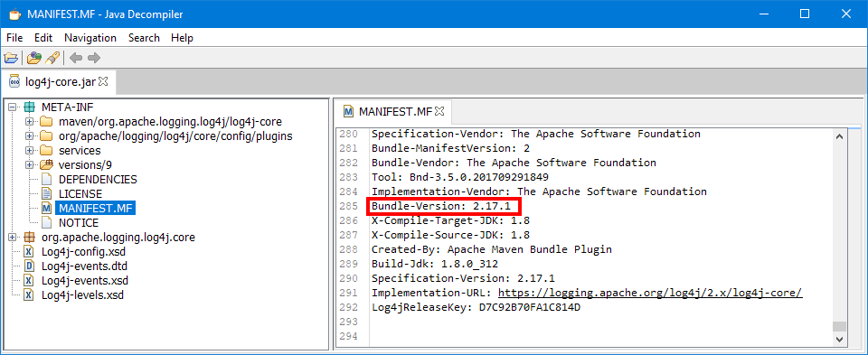Image resolution: width=868 pixels, height=355 pixels.
Task: Close the log4j-core.jar tab
Action: point(103,82)
